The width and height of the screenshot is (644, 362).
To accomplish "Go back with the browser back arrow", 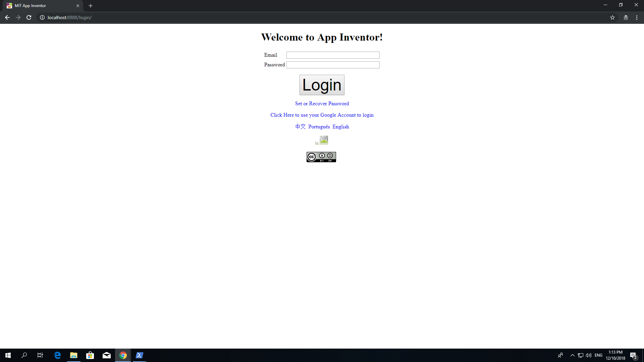I will pos(7,17).
